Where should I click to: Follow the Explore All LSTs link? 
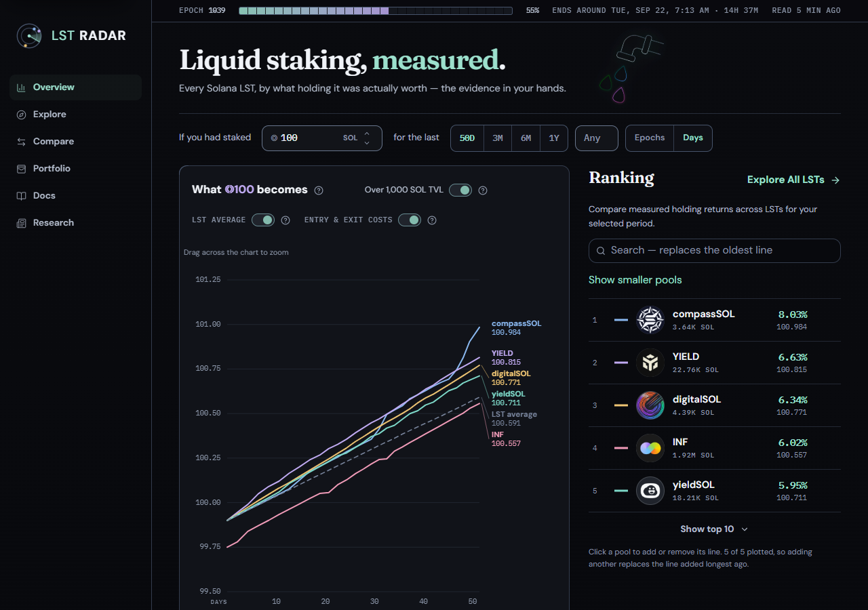793,180
